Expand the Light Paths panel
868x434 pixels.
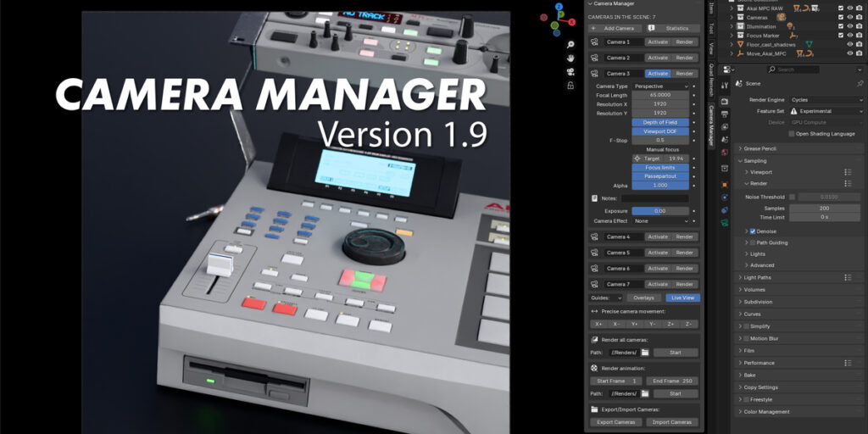(798, 277)
